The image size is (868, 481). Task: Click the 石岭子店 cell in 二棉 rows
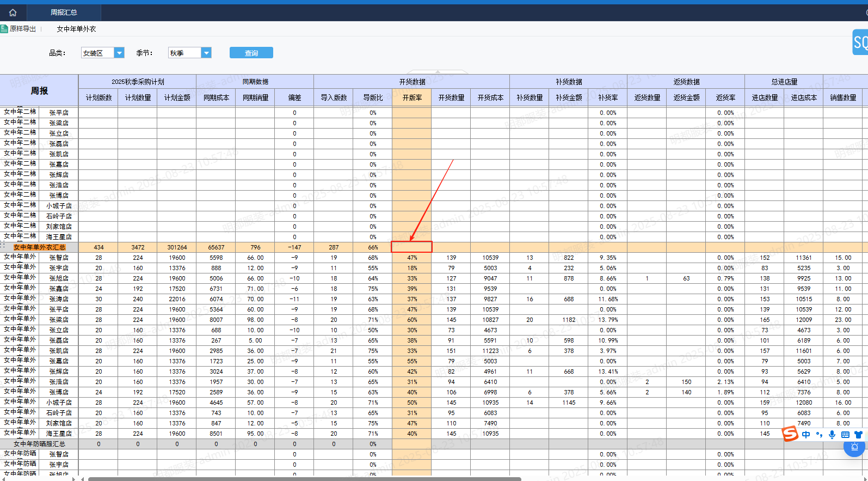point(59,216)
